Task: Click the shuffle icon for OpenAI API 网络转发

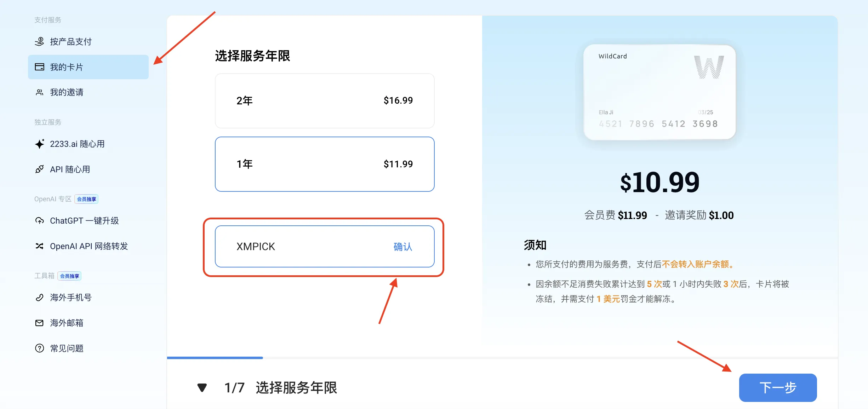Action: 39,246
